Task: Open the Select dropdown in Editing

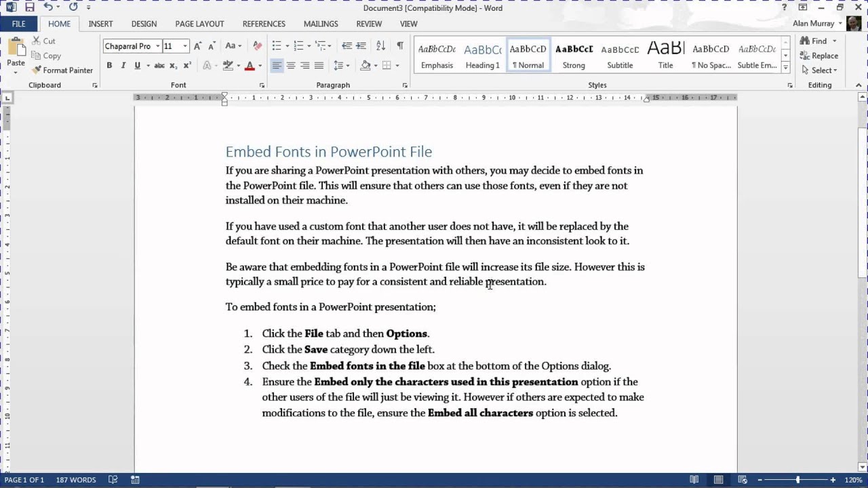Action: pyautogui.click(x=818, y=70)
